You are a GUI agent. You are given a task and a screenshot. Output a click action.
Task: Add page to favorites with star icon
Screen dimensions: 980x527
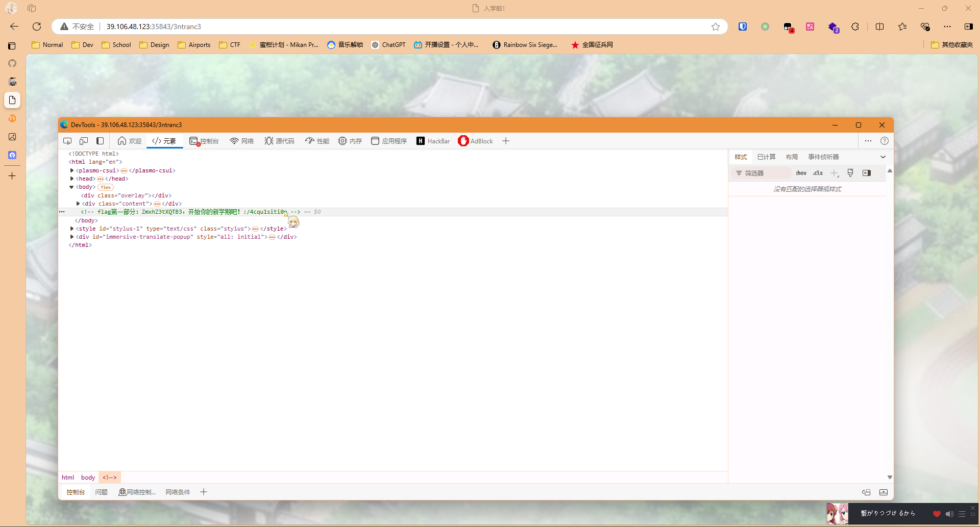coord(716,27)
